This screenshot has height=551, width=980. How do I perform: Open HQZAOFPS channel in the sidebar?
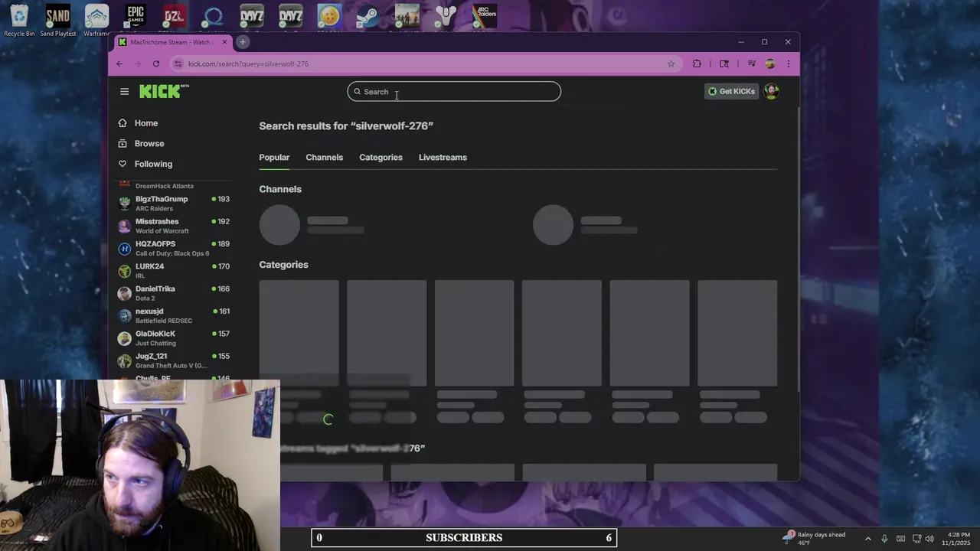(x=175, y=248)
